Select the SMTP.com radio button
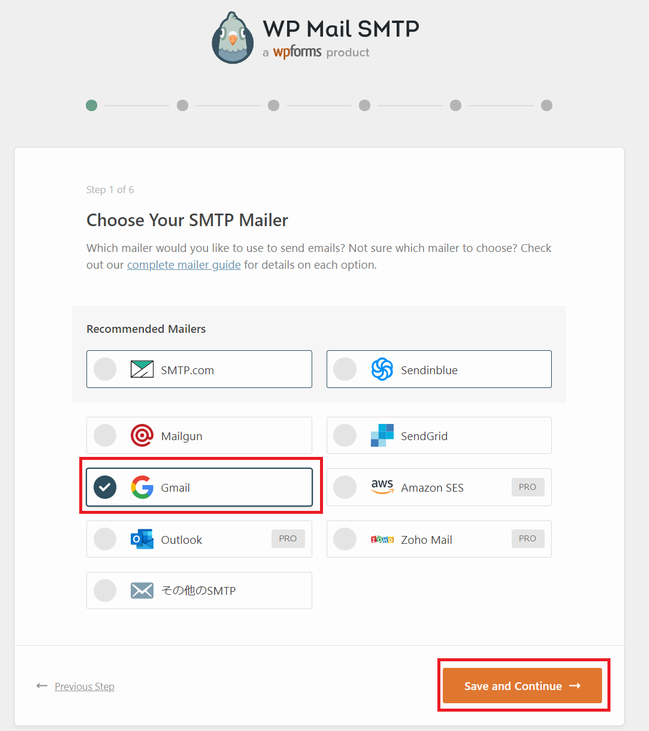649x731 pixels. [105, 369]
